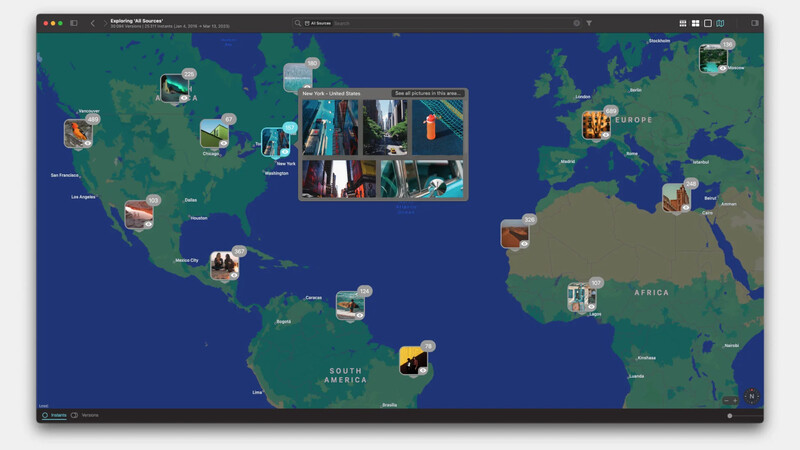Toggle eye icon on the aurora cluster
800x450 pixels.
(184, 98)
